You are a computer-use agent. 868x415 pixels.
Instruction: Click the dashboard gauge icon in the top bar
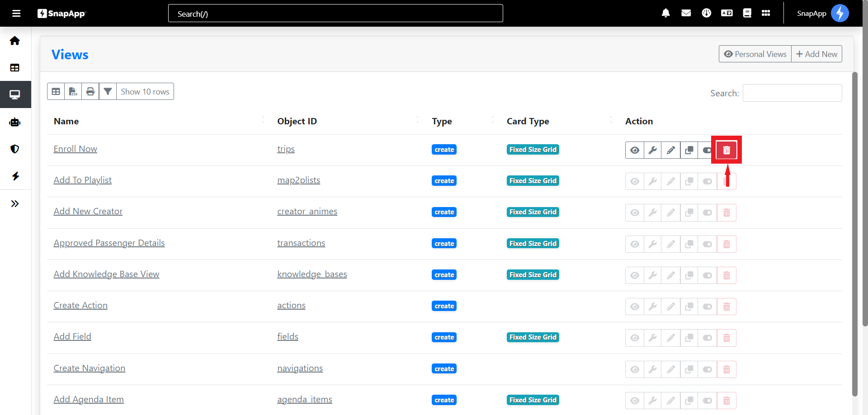click(x=706, y=13)
